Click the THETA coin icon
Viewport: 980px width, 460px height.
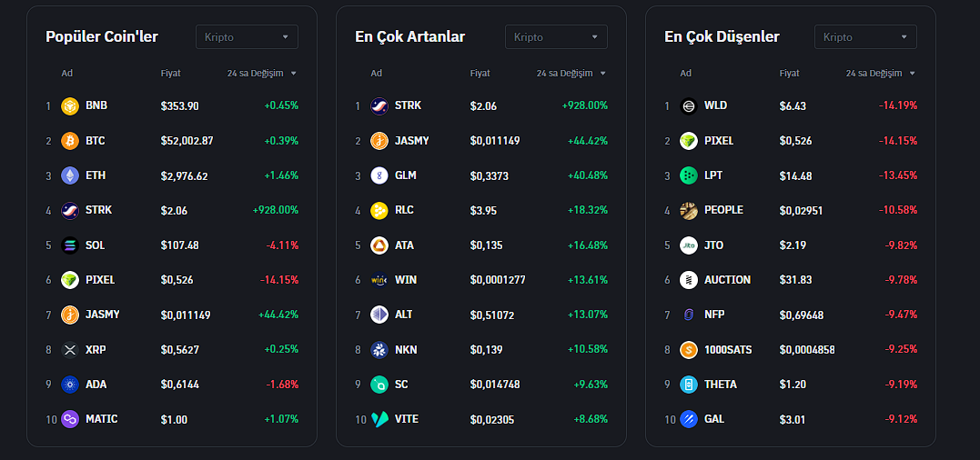click(689, 385)
